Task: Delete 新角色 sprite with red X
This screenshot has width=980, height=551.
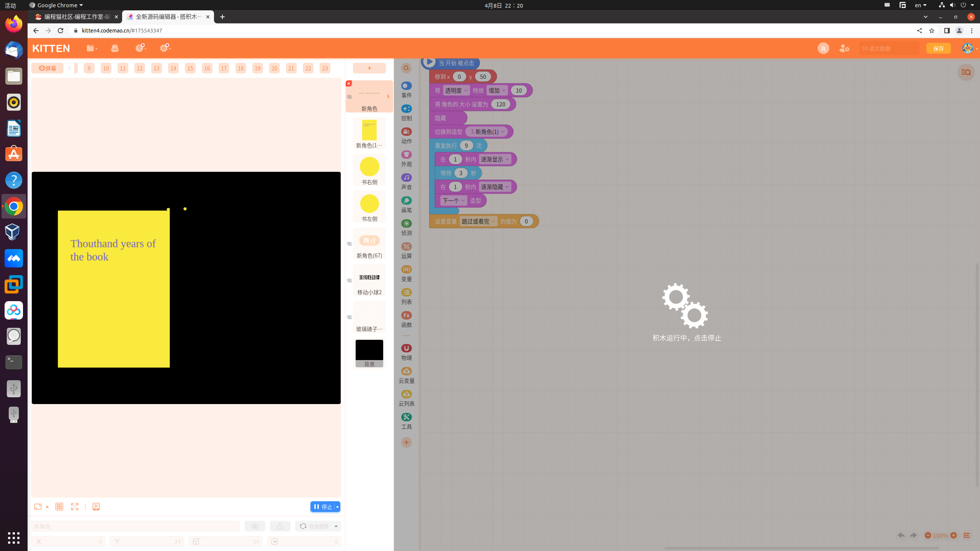Action: pos(349,83)
